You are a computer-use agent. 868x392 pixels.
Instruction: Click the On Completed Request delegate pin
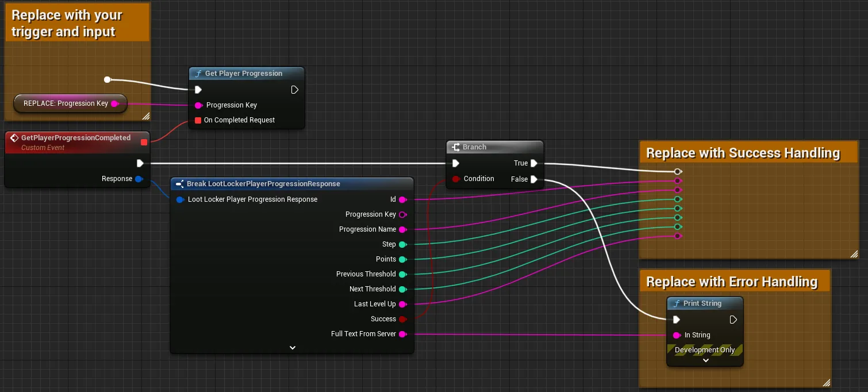[x=198, y=120]
